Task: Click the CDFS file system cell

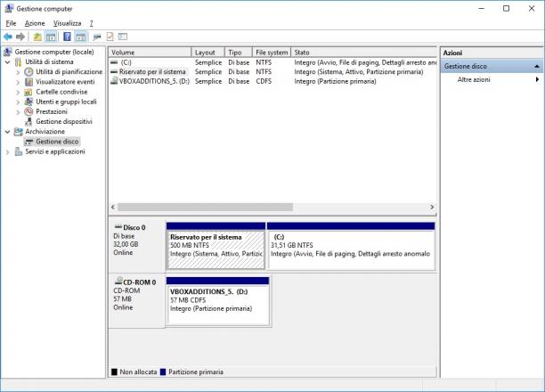Action: pos(264,81)
